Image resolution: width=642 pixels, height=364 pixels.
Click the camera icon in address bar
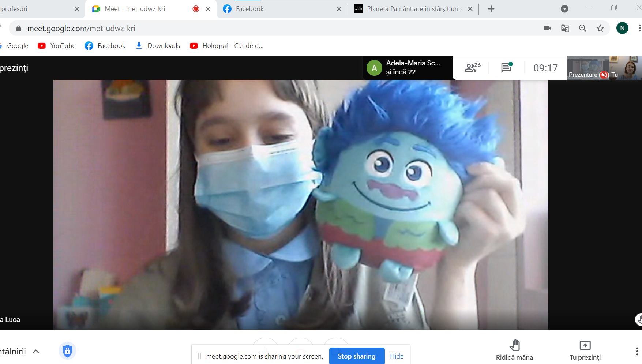click(548, 28)
